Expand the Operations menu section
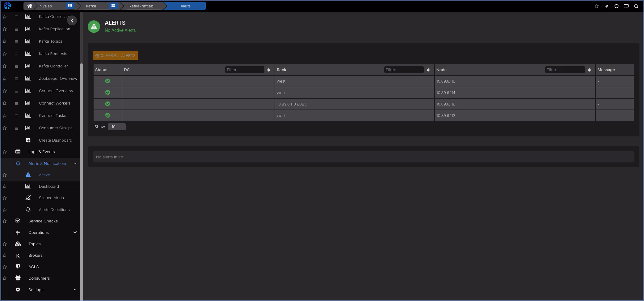This screenshot has height=301, width=644. point(75,233)
